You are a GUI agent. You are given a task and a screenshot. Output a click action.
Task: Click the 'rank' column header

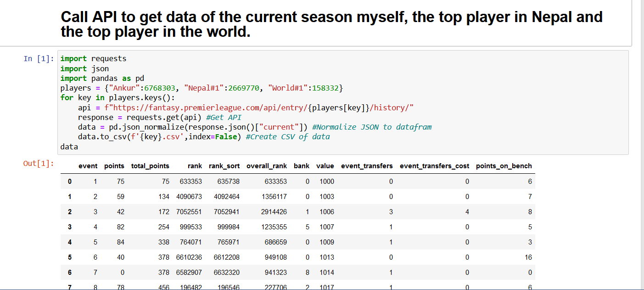[195, 166]
